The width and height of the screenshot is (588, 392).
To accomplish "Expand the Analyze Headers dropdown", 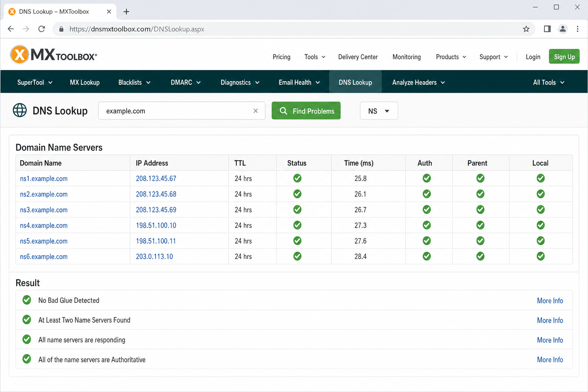I will pos(419,82).
